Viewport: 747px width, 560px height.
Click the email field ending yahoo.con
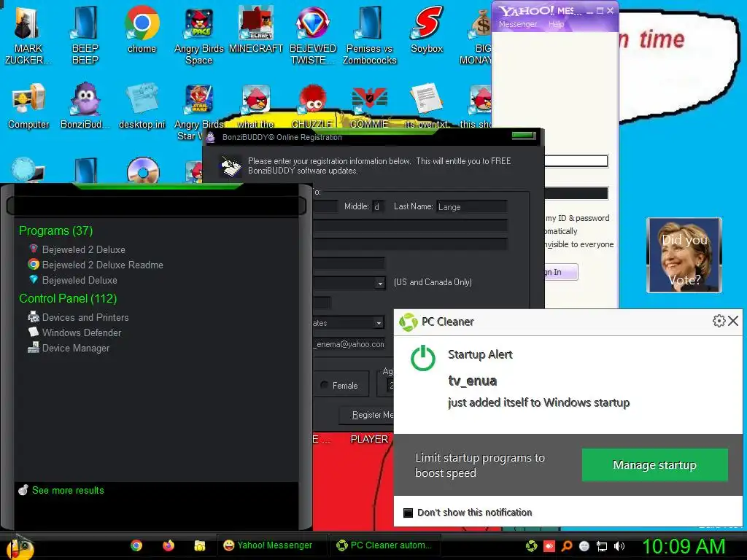point(349,344)
